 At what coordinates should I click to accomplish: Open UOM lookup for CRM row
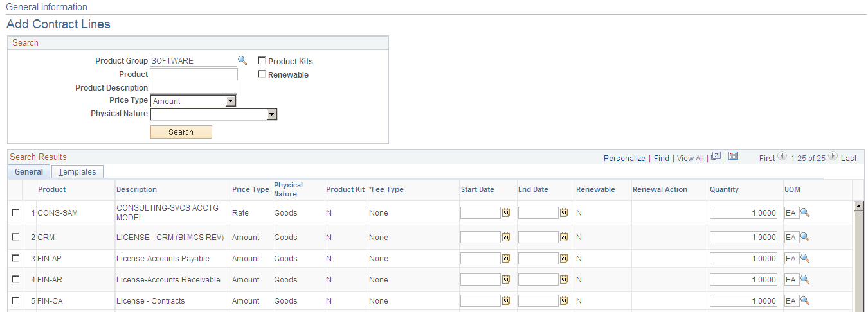[x=805, y=237]
